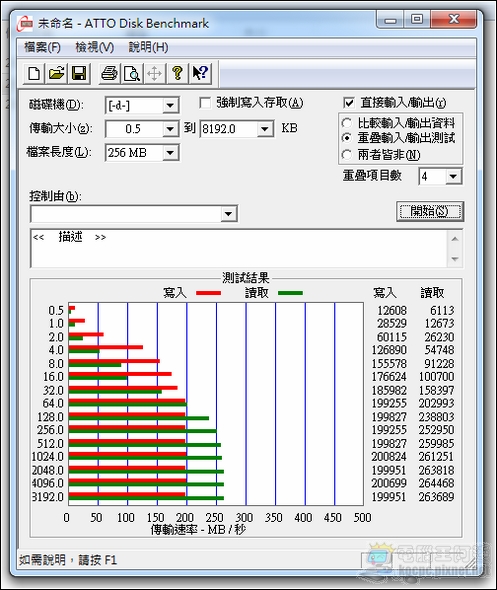This screenshot has height=590, width=497.
Task: Click status bar text 如需說明，請按 F1
Action: [68, 560]
